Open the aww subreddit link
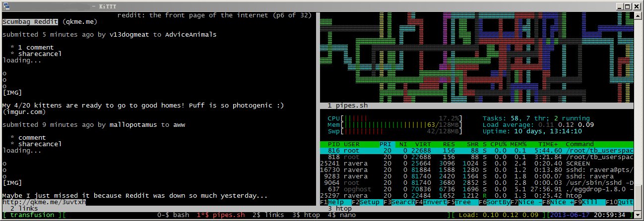The height and width of the screenshot is (221, 644). [x=179, y=125]
